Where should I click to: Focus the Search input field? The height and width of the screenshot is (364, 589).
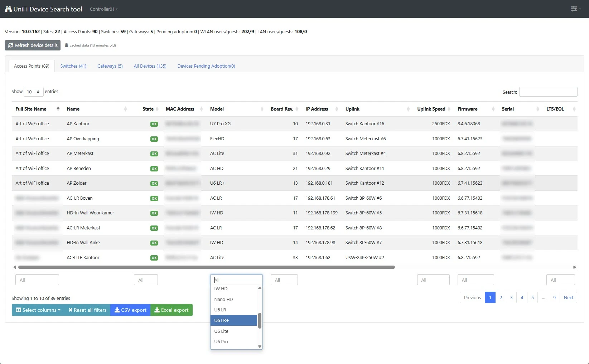pos(548,92)
